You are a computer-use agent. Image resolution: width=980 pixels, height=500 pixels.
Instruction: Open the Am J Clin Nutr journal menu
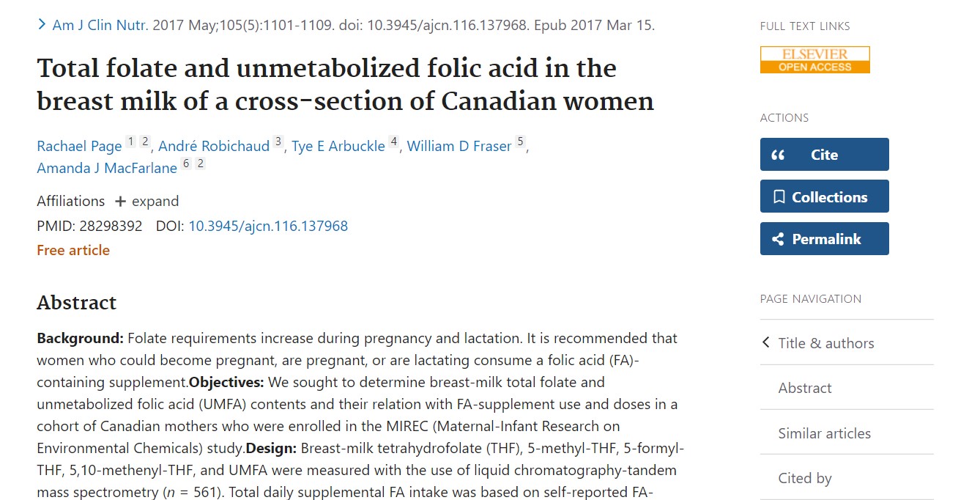tap(100, 25)
